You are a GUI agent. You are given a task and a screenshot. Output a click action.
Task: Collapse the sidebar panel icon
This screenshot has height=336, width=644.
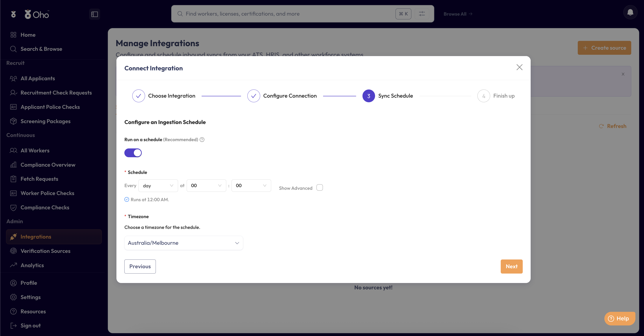[x=94, y=14]
